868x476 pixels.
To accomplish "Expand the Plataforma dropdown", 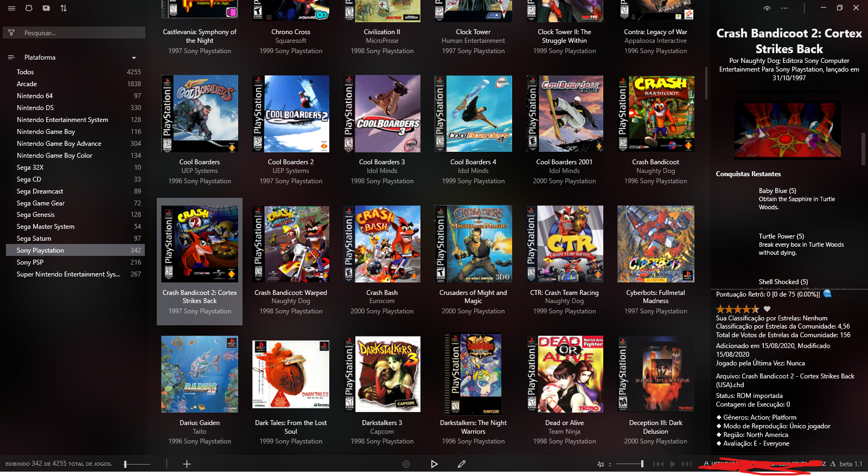I will (x=134, y=58).
